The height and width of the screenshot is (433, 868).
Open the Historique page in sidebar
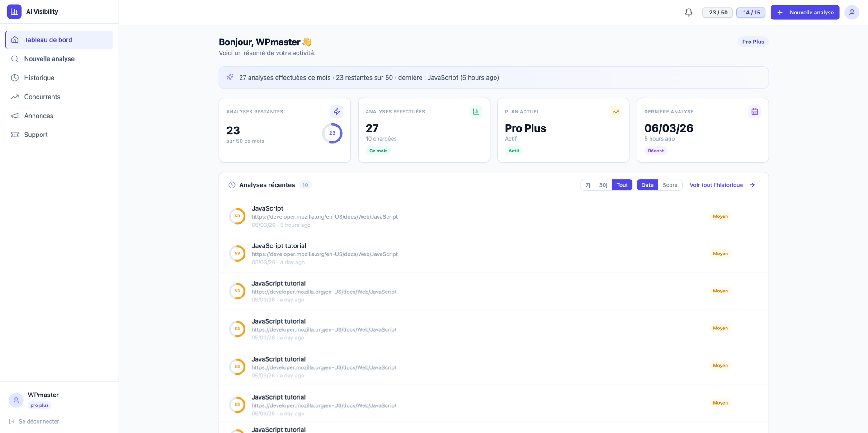point(39,78)
